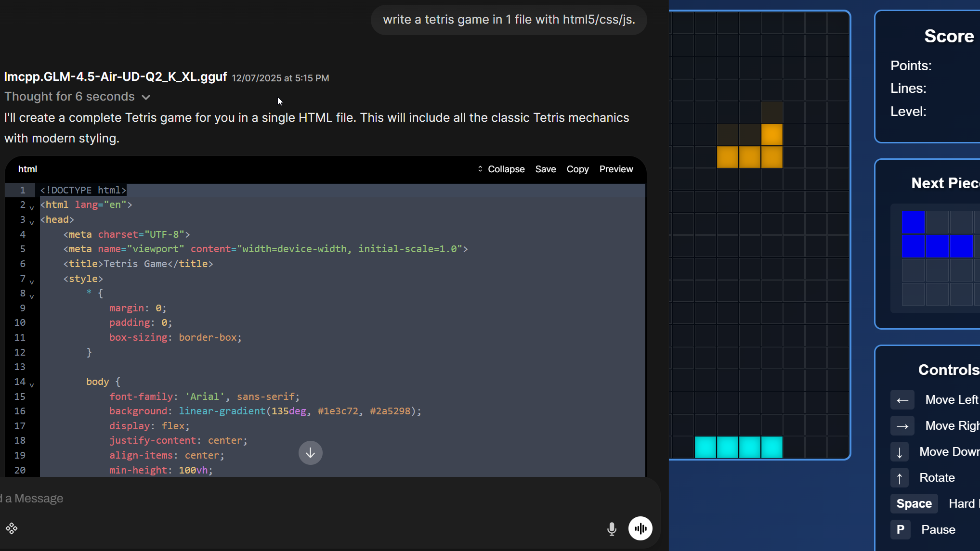Click the Space key badge
Image resolution: width=980 pixels, height=551 pixels.
pyautogui.click(x=914, y=504)
